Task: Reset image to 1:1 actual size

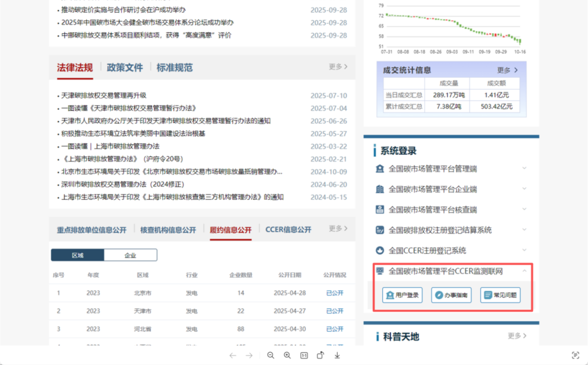Action: (304, 355)
